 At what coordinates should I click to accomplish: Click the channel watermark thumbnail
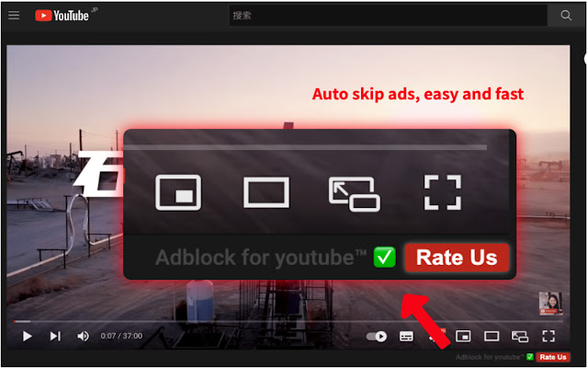coord(550,304)
